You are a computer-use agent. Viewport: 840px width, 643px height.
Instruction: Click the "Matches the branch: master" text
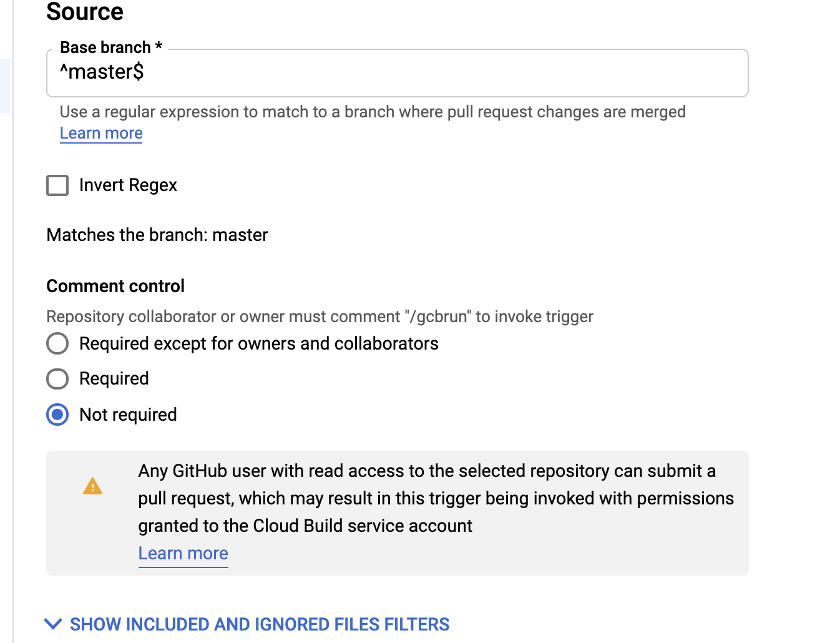coord(157,235)
